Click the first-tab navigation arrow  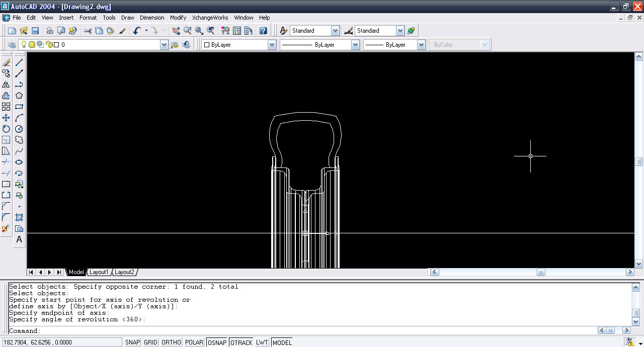point(31,272)
